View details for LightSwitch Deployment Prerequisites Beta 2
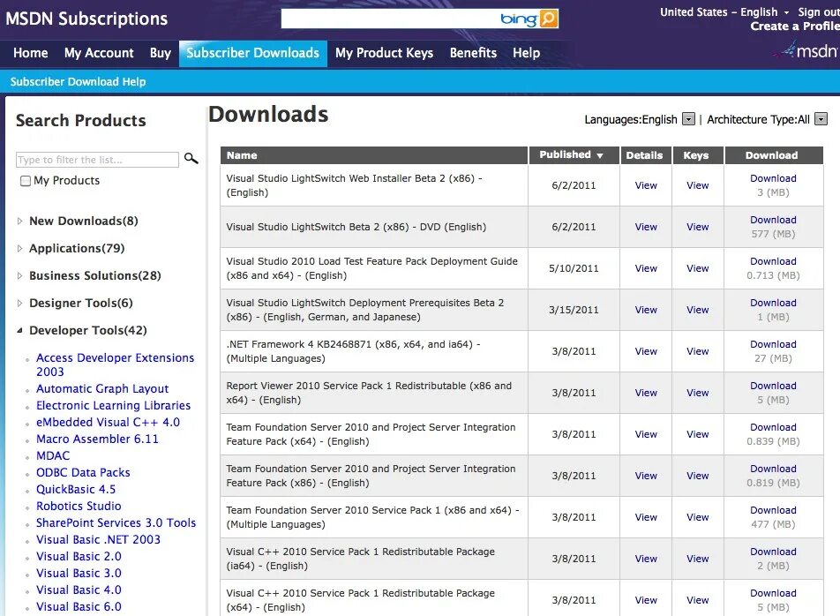840x616 pixels. tap(646, 310)
